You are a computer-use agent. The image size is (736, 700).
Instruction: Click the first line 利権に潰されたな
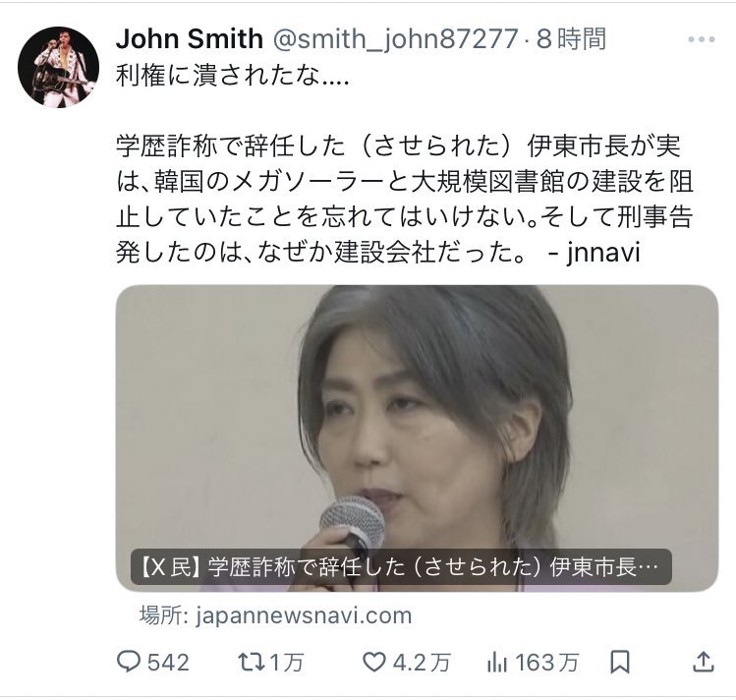point(232,75)
